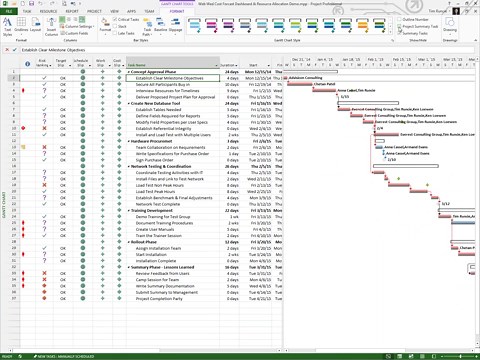Save the project with the floppy disk icon
Image resolution: width=480 pixels, height=360 pixels.
(31, 3)
